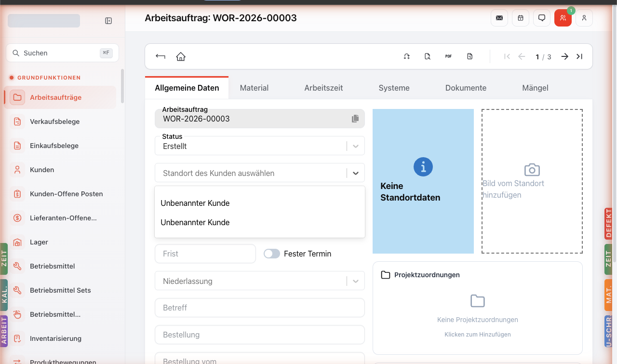Click the Bestellung input field
The height and width of the screenshot is (364, 617).
click(x=260, y=335)
